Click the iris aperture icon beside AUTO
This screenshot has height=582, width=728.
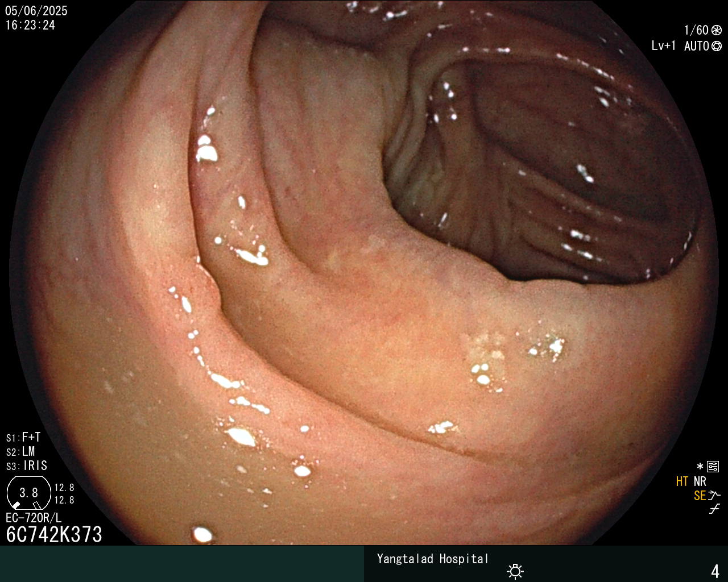tap(717, 46)
